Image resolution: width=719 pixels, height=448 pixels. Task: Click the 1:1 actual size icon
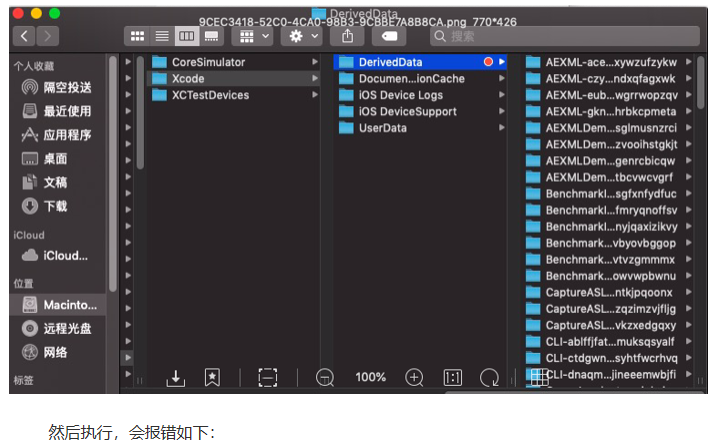[x=453, y=378]
